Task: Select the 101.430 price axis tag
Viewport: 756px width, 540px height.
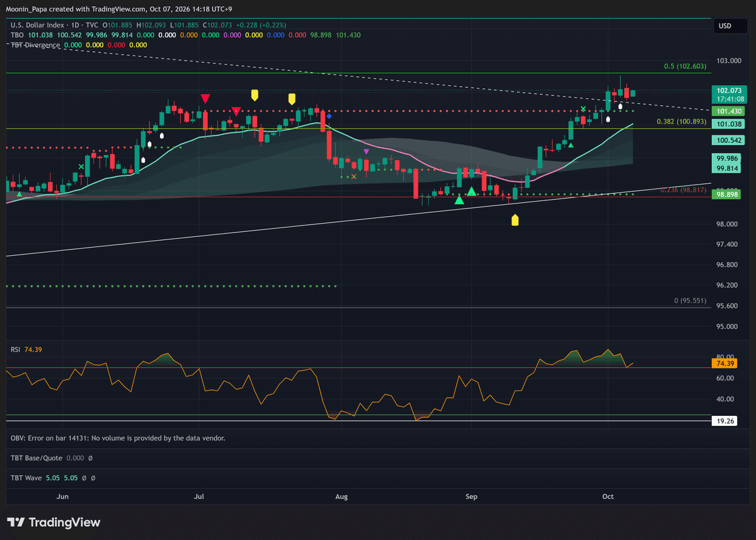Action: pos(728,111)
